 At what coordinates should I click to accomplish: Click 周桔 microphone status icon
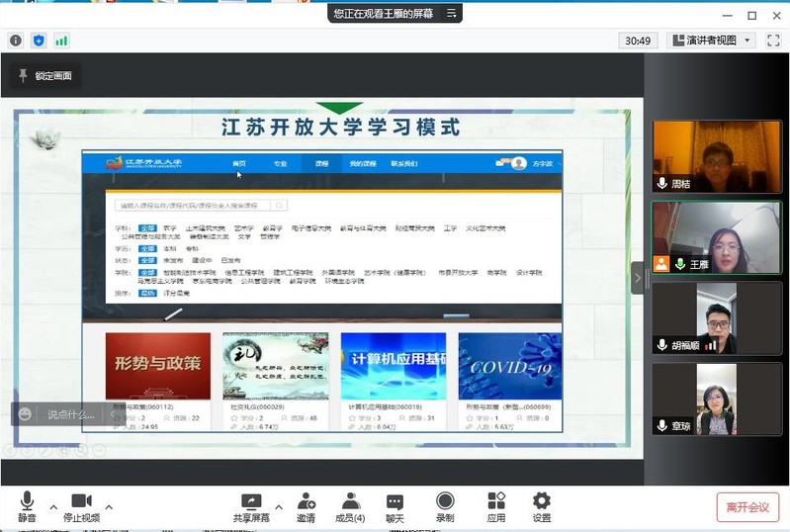tap(662, 183)
